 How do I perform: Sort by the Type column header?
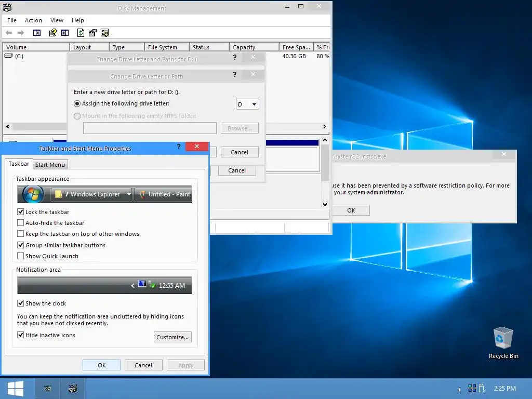[127, 47]
